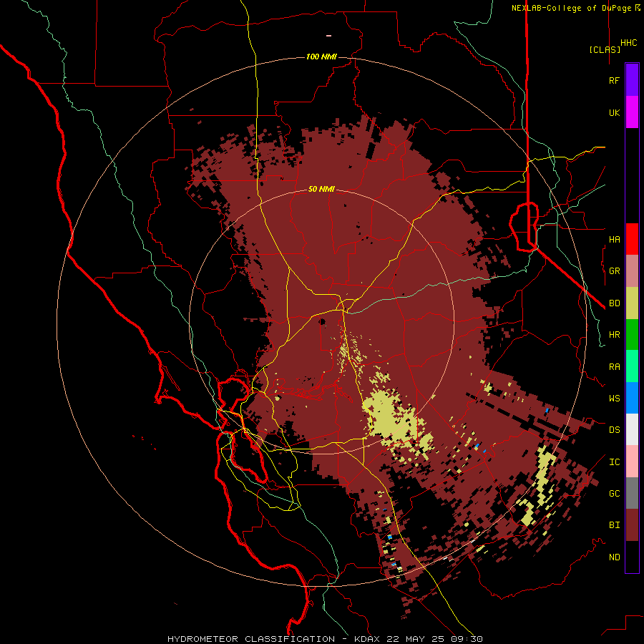
Task: Click the HA legend label
Action: [x=614, y=240]
